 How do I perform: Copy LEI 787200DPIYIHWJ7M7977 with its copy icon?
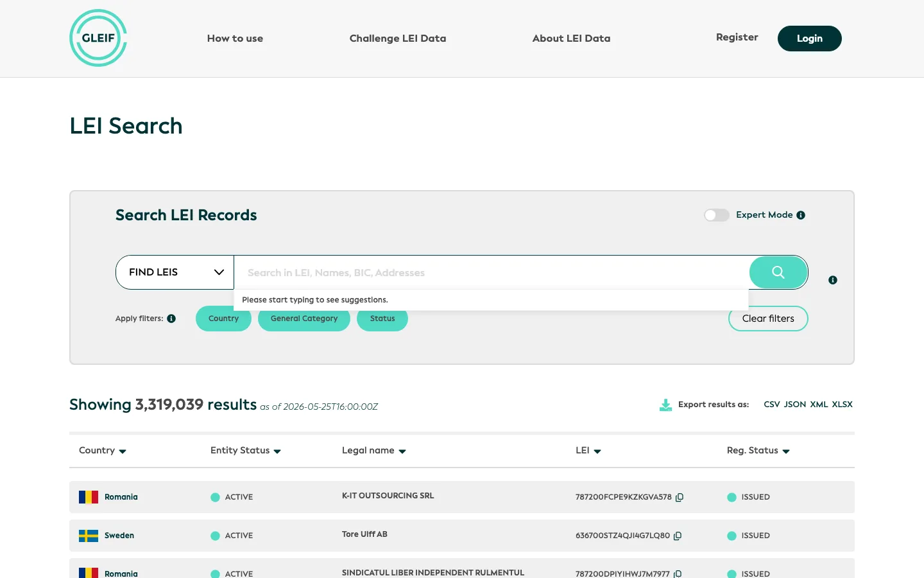678,574
